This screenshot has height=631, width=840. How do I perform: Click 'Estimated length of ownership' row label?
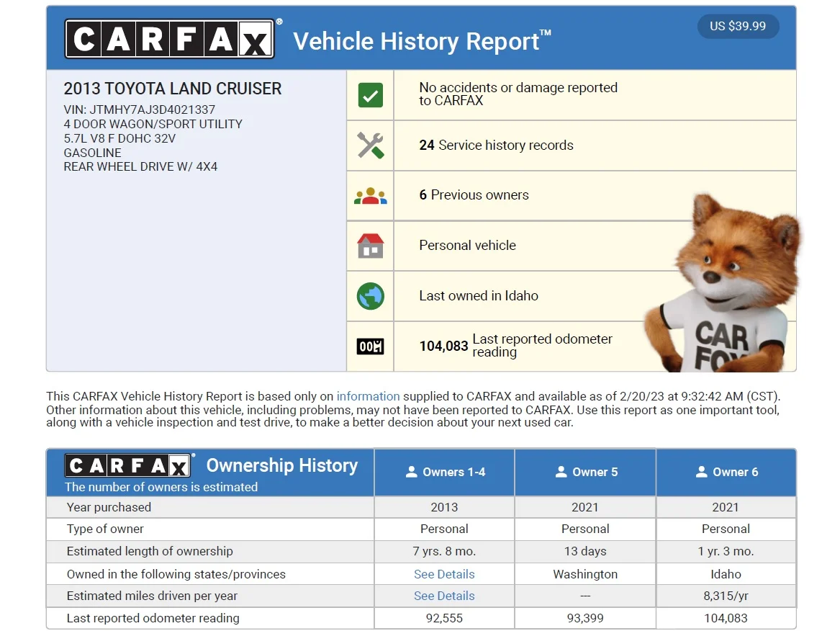click(150, 551)
